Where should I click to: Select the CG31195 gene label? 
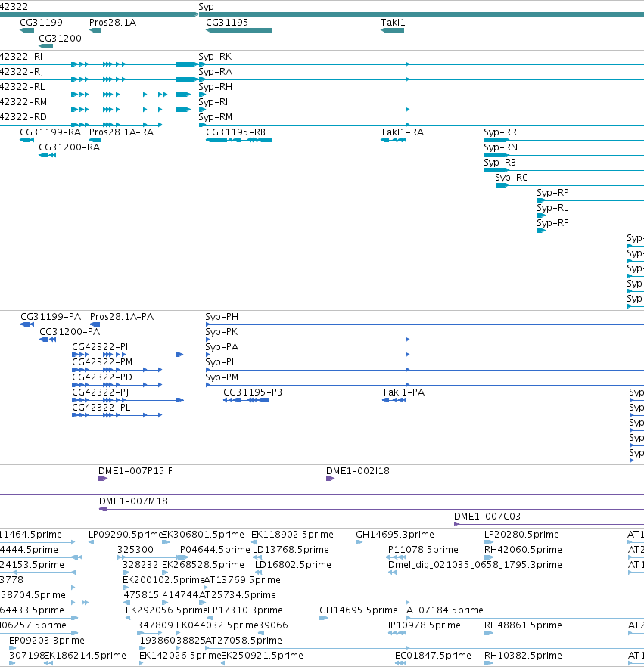point(227,23)
